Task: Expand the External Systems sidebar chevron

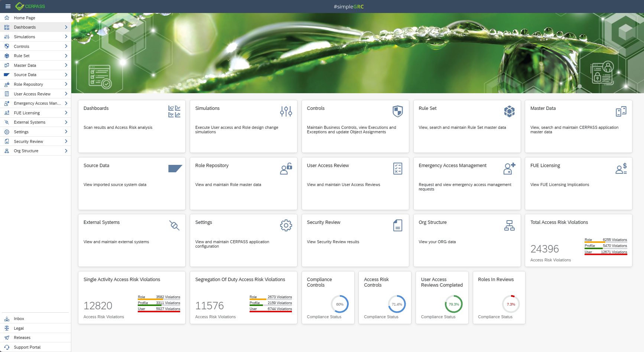Action: (66, 122)
